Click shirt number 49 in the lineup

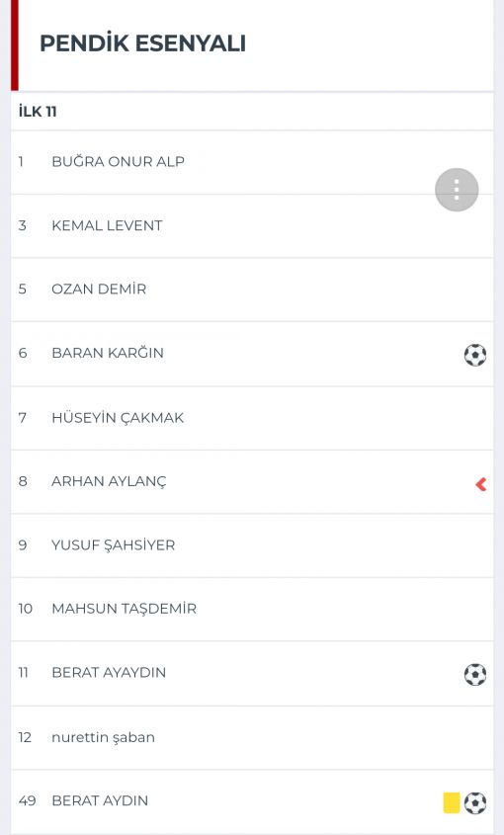[27, 800]
